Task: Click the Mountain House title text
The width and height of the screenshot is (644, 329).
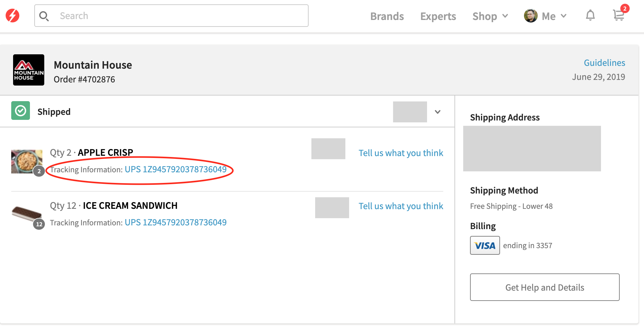Action: coord(93,65)
